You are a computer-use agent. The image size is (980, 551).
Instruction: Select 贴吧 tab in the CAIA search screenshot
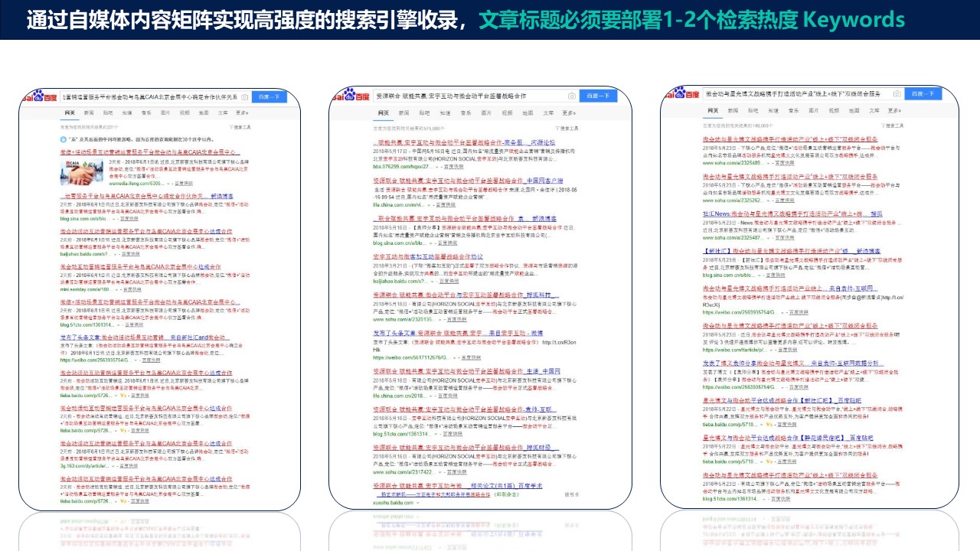coord(108,112)
